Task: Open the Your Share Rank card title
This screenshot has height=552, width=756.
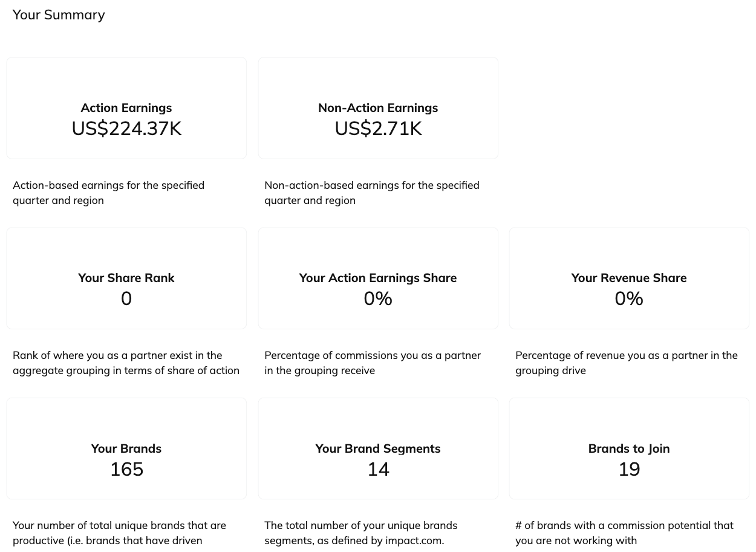Action: click(126, 278)
